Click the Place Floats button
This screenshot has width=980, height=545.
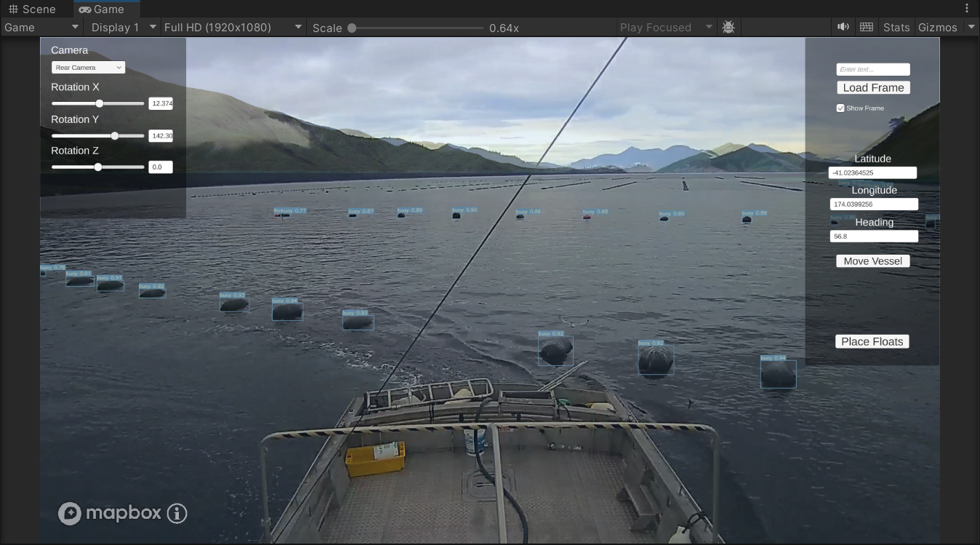(x=872, y=342)
